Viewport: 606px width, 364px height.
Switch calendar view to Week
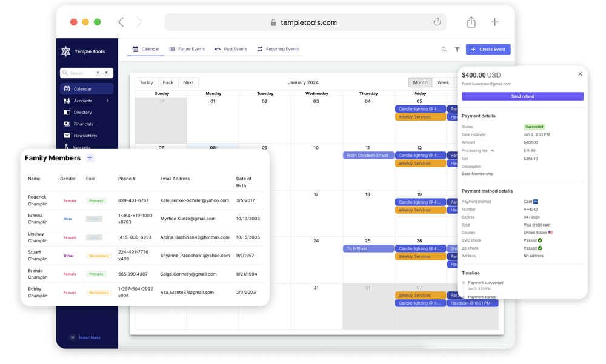pyautogui.click(x=443, y=82)
